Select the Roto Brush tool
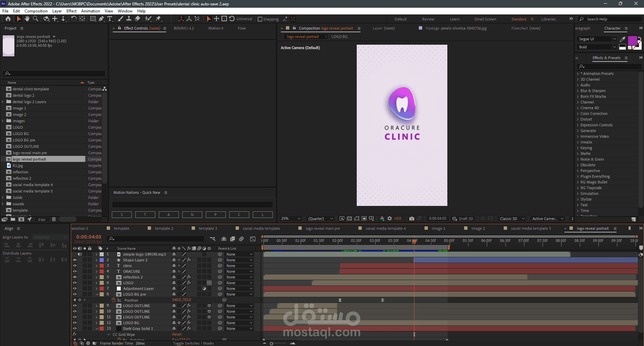This screenshot has height=346, width=644. [148, 19]
